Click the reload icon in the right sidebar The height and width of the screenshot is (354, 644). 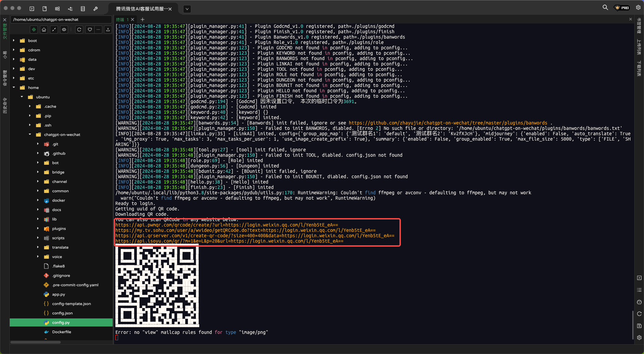click(639, 314)
